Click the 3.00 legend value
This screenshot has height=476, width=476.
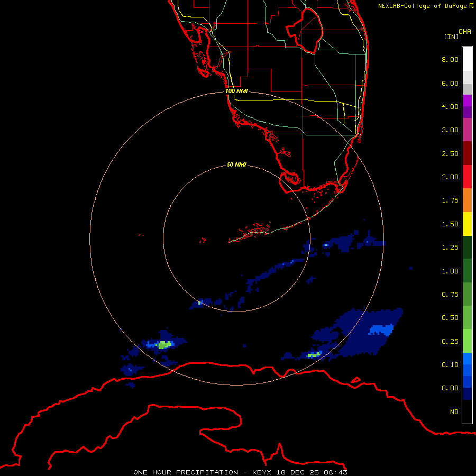pyautogui.click(x=450, y=130)
